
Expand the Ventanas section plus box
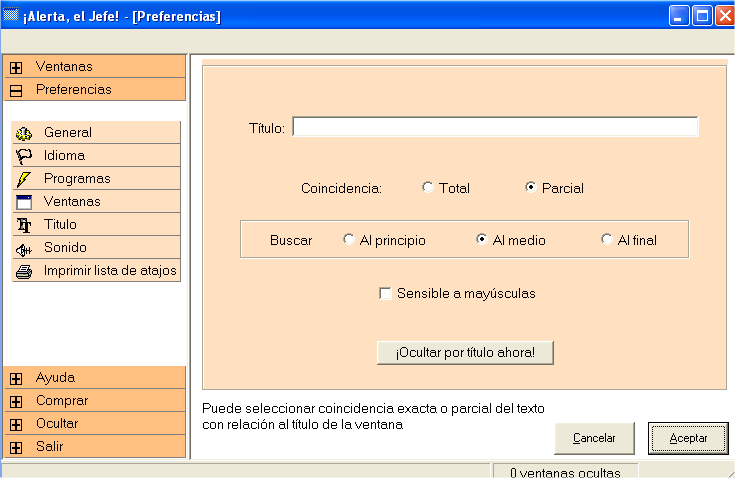(x=16, y=67)
